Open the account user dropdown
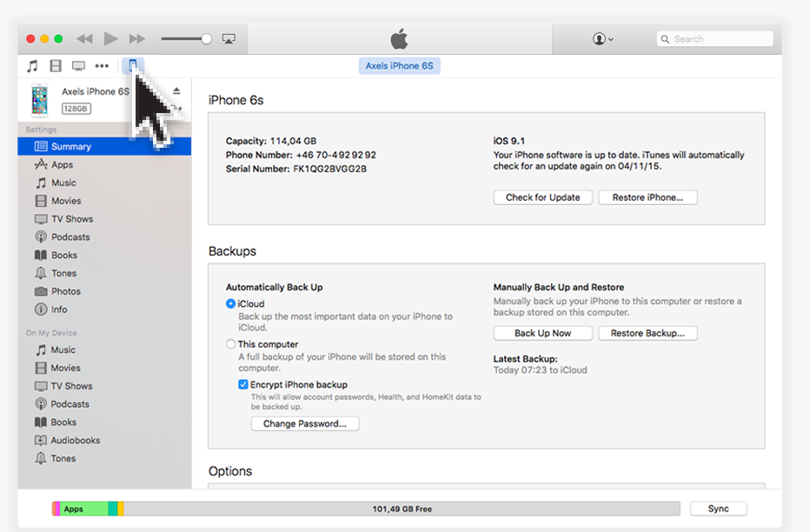The height and width of the screenshot is (532, 810). [603, 39]
